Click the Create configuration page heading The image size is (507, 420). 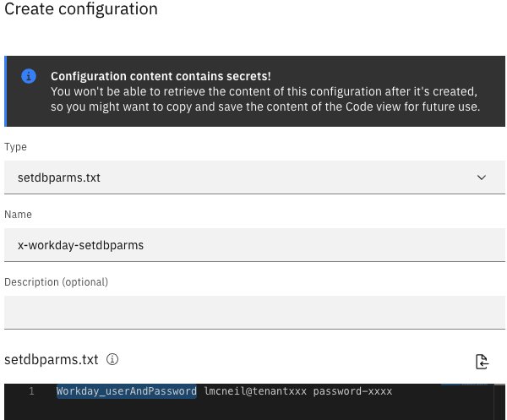click(81, 10)
